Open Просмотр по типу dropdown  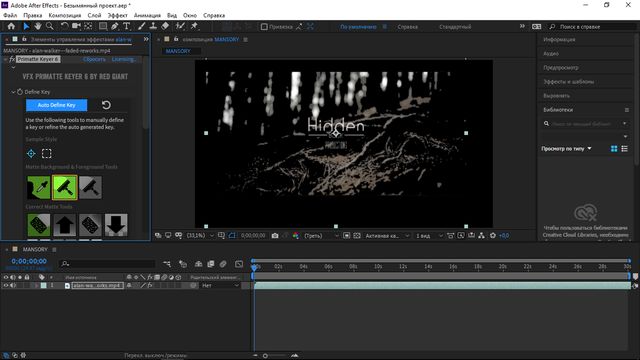coord(567,149)
